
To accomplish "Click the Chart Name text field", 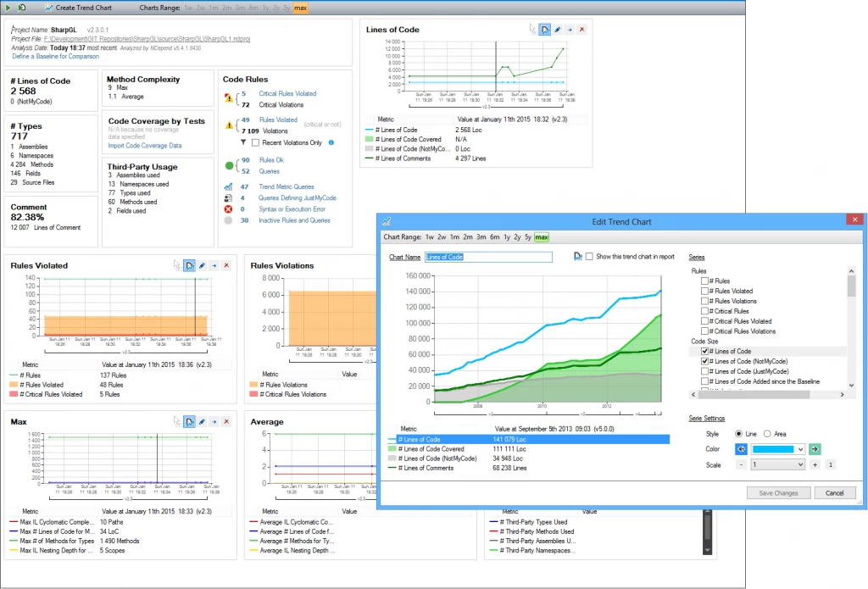I will tap(488, 257).
